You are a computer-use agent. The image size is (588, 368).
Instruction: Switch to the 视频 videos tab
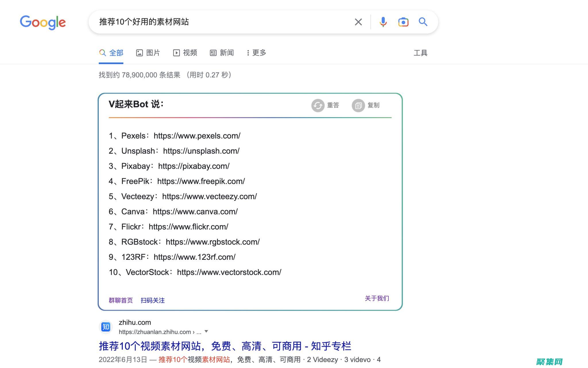[x=185, y=53]
